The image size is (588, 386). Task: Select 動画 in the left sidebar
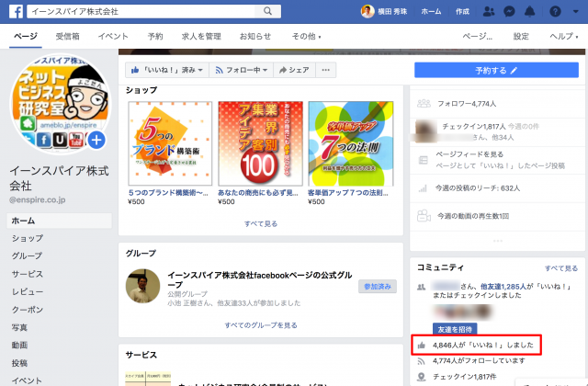[x=19, y=346]
